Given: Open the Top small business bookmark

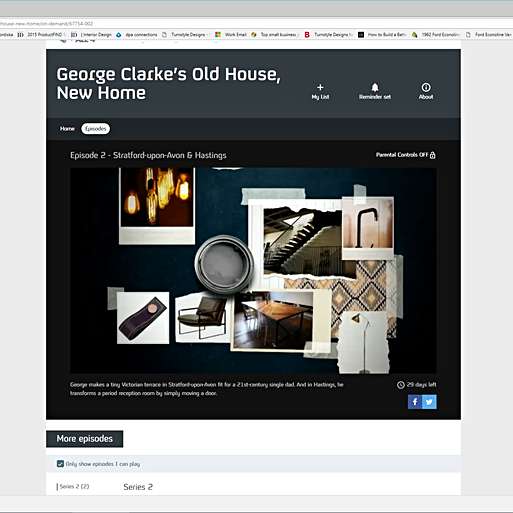Looking at the screenshot, I should point(275,35).
